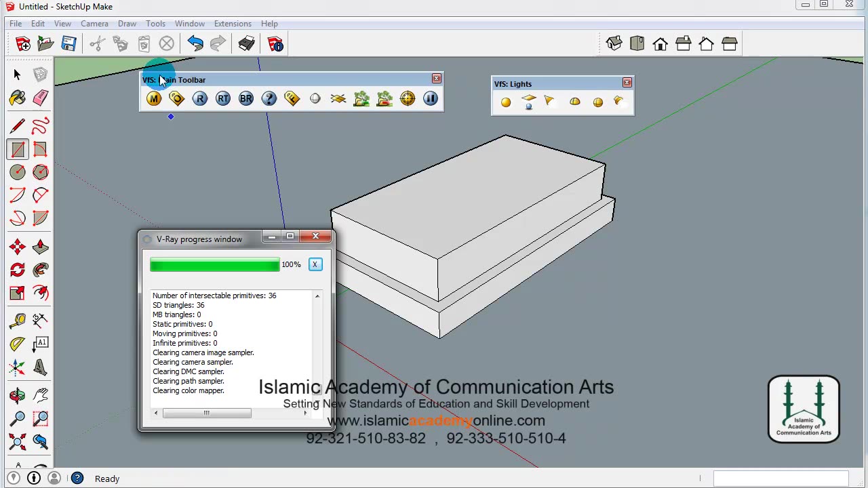The image size is (868, 488).
Task: Choose the Zoom magnifier tool
Action: coord(18,418)
